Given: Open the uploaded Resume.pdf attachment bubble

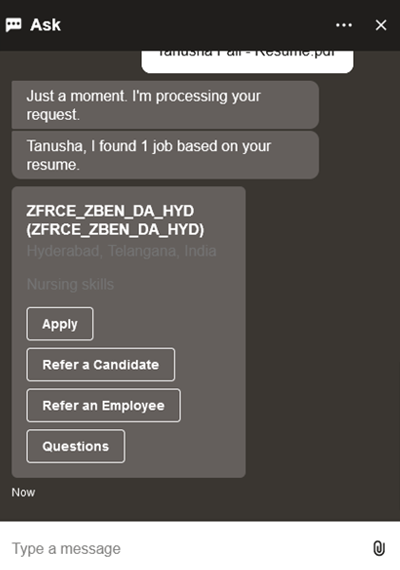Looking at the screenshot, I should click(x=247, y=61).
